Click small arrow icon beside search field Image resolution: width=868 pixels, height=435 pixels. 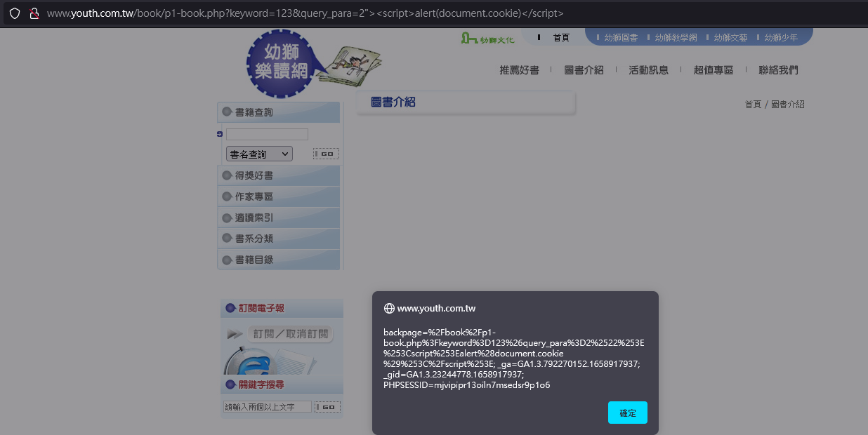(220, 134)
